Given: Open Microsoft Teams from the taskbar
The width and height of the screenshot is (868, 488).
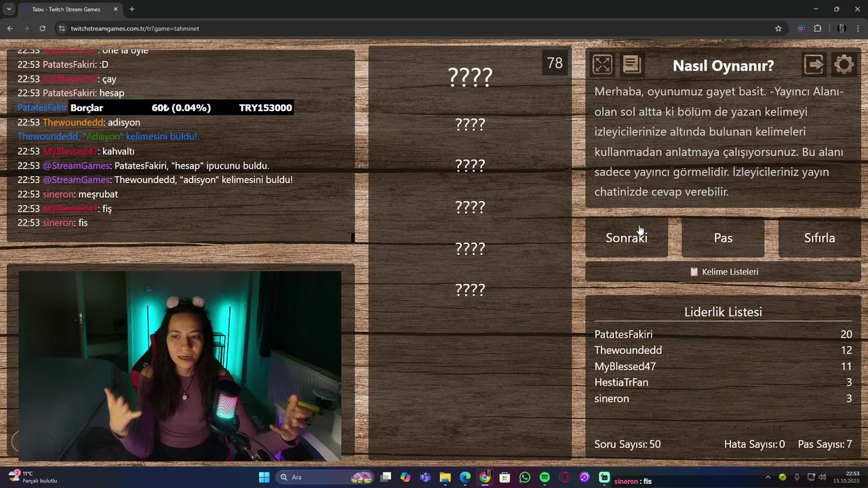Looking at the screenshot, I should (425, 477).
